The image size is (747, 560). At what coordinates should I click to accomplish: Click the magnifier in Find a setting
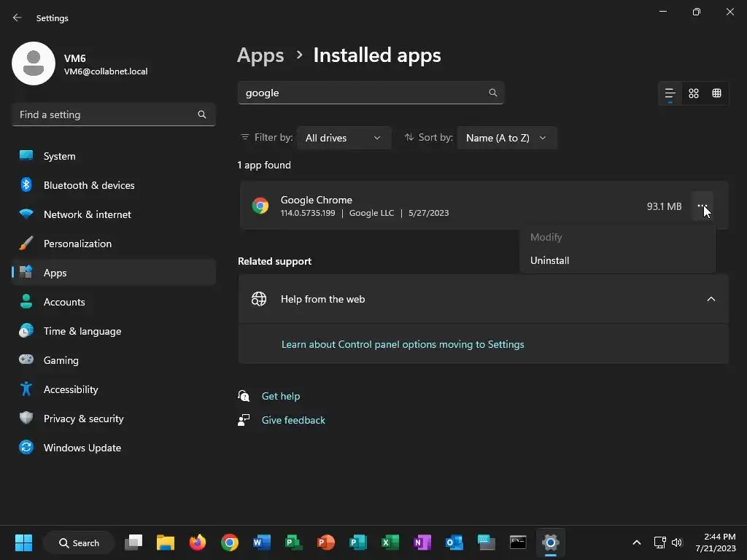202,114
